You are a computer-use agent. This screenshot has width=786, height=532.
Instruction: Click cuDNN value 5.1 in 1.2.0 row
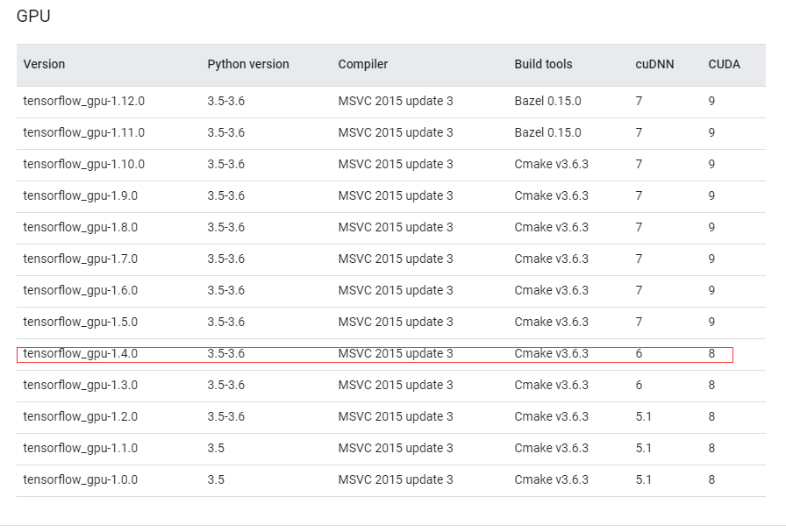tap(644, 417)
